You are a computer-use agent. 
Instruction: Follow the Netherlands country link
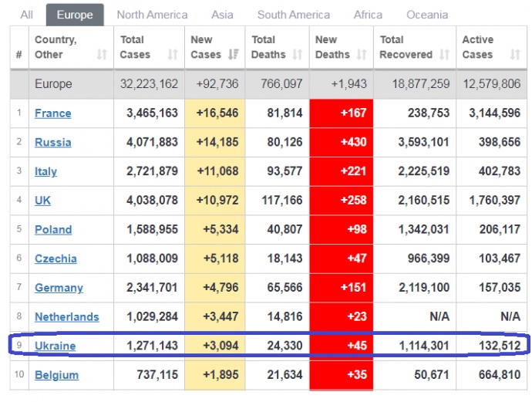66,317
